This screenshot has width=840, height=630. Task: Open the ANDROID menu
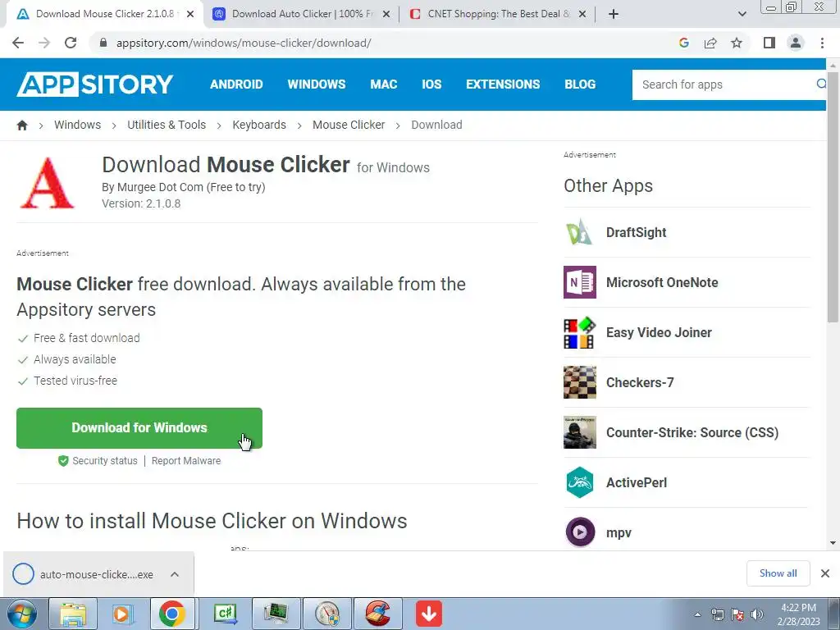tap(236, 84)
